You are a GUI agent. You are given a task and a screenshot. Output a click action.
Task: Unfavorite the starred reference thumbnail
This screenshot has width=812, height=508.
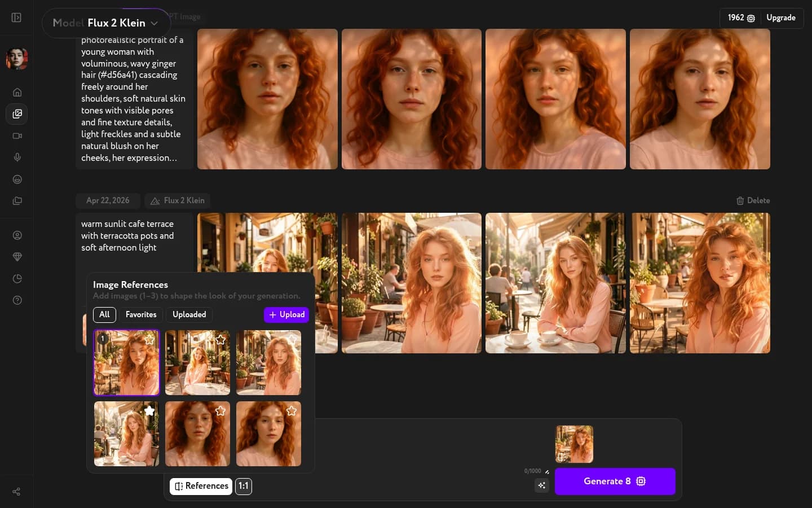click(149, 411)
